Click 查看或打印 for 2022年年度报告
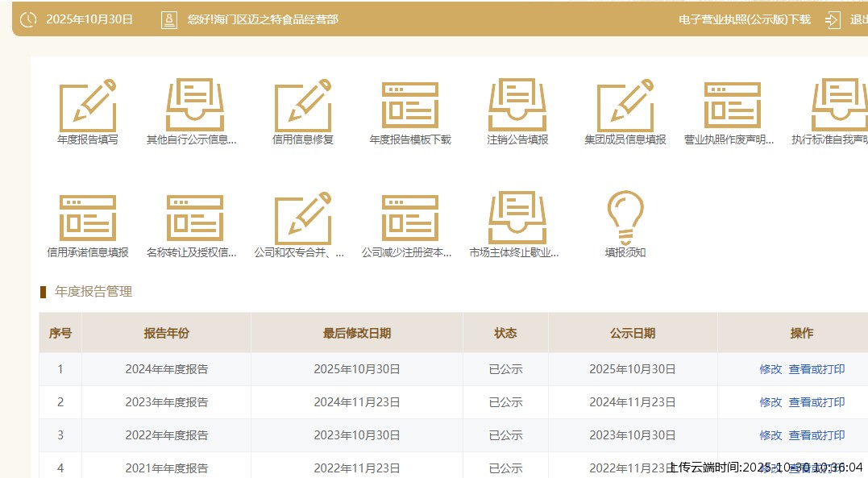Image resolution: width=868 pixels, height=478 pixels. tap(816, 435)
